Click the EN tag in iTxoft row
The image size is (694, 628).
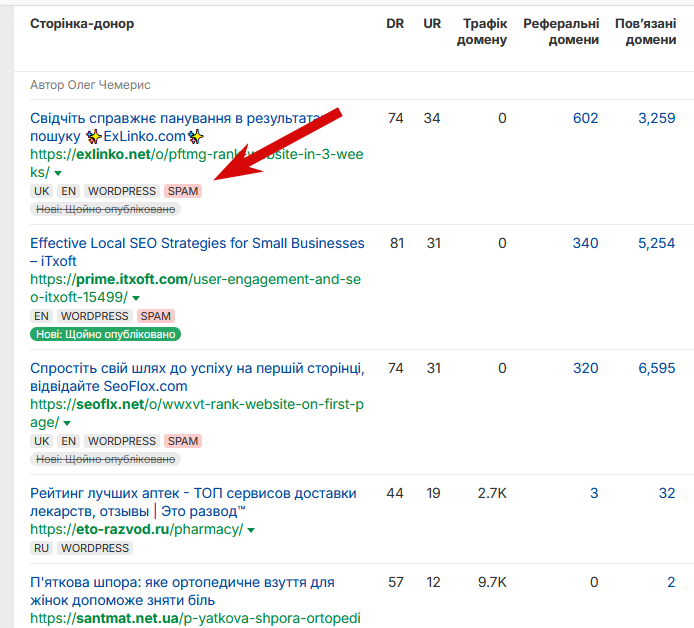click(41, 316)
